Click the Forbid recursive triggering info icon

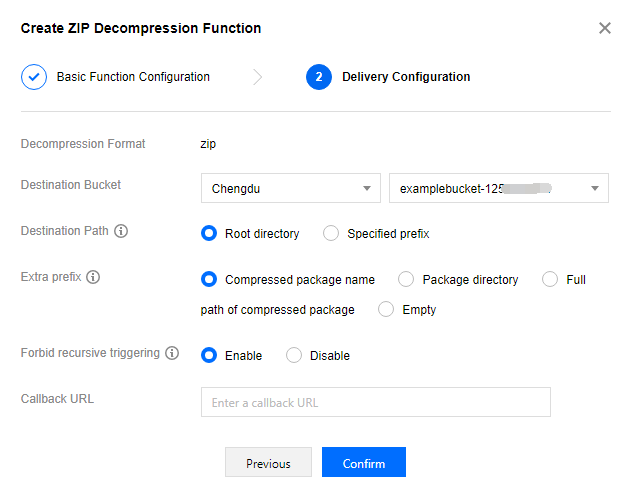tap(172, 353)
